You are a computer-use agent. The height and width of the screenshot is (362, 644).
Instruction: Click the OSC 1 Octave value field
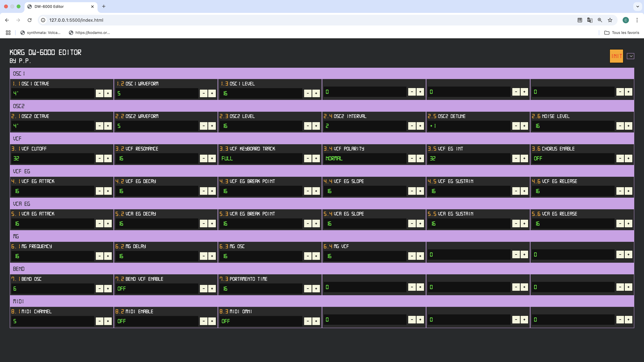[53, 93]
